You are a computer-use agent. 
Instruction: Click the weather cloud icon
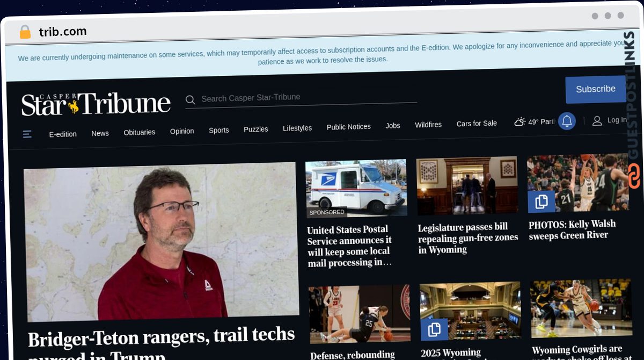click(519, 122)
